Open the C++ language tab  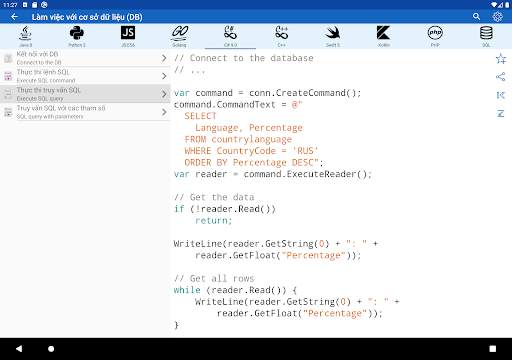coord(282,36)
